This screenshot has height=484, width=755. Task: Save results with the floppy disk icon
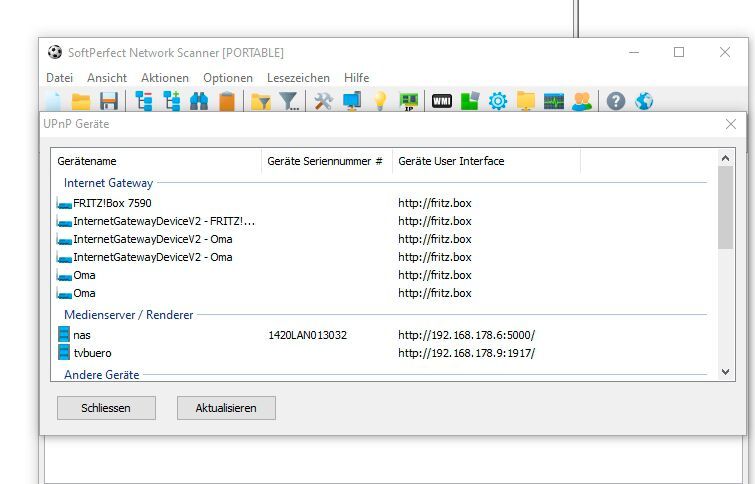[109, 101]
